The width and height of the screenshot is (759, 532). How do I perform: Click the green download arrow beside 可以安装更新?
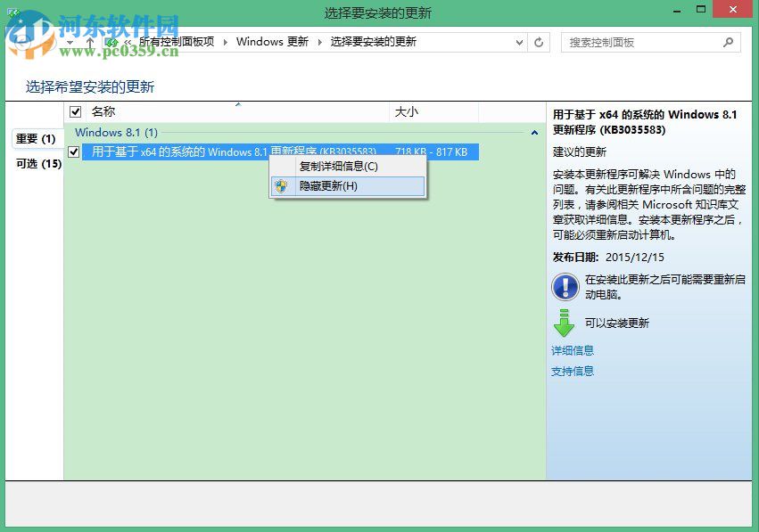pos(565,323)
